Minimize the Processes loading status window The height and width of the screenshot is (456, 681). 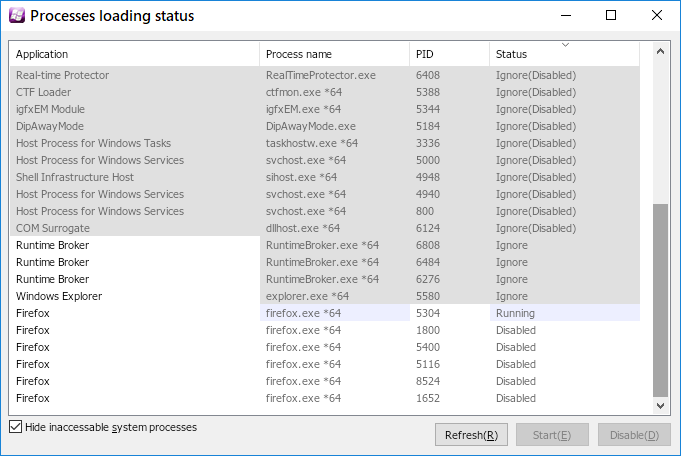click(565, 16)
